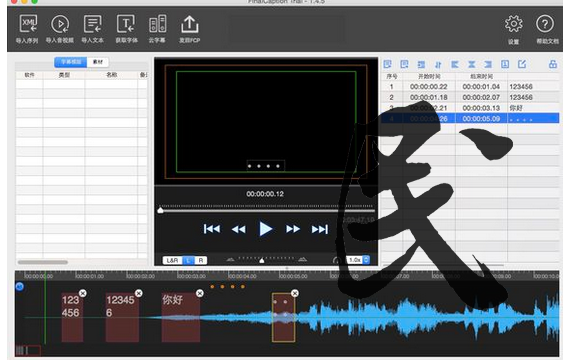Click the timecode 00:00:00.12 display

point(265,194)
